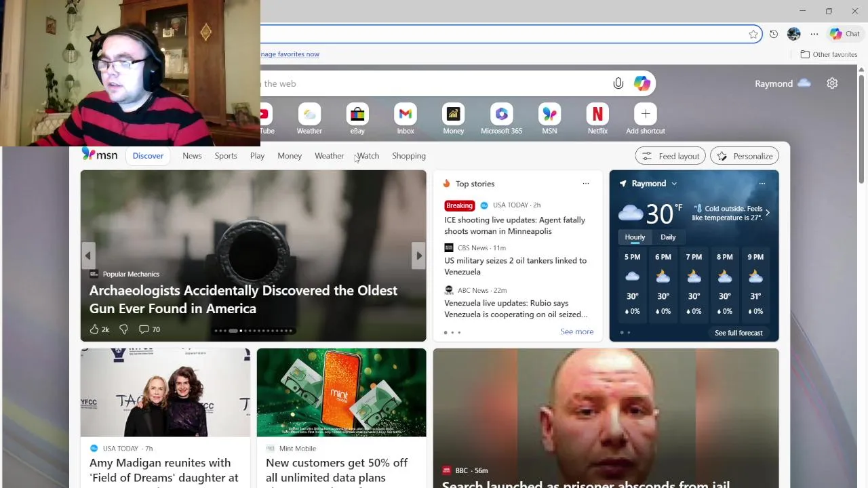
Task: Switch to the Weather tab
Action: click(x=329, y=156)
